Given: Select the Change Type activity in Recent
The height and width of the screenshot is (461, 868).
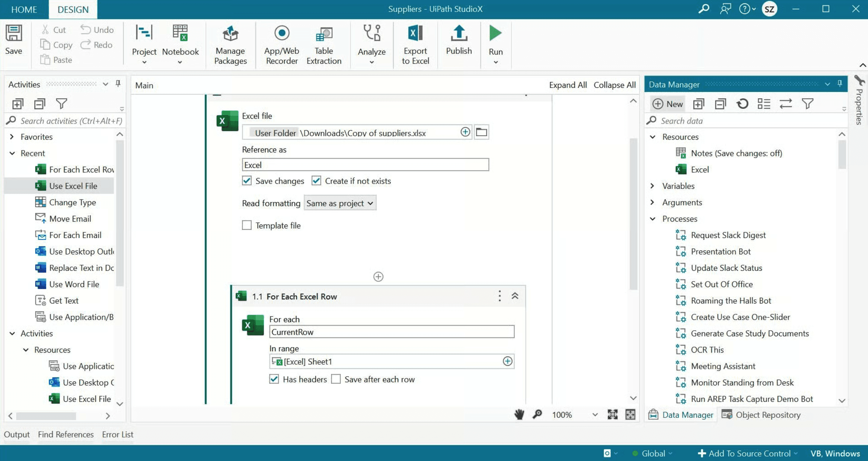Looking at the screenshot, I should pos(73,202).
